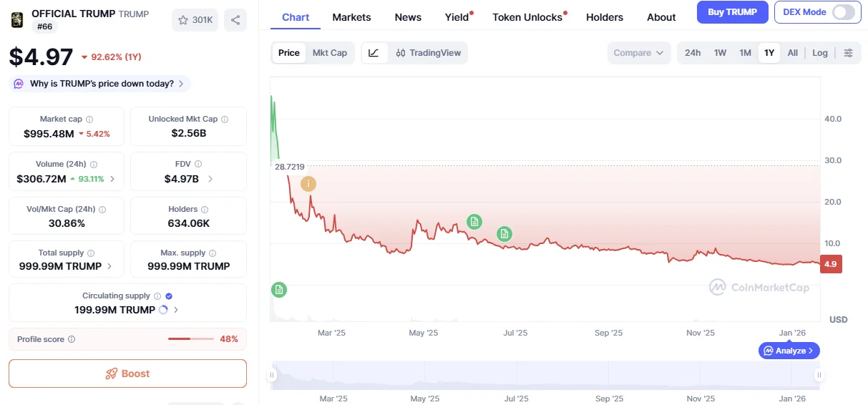Image resolution: width=868 pixels, height=405 pixels.
Task: Open Total supply info icon
Action: [x=91, y=253]
